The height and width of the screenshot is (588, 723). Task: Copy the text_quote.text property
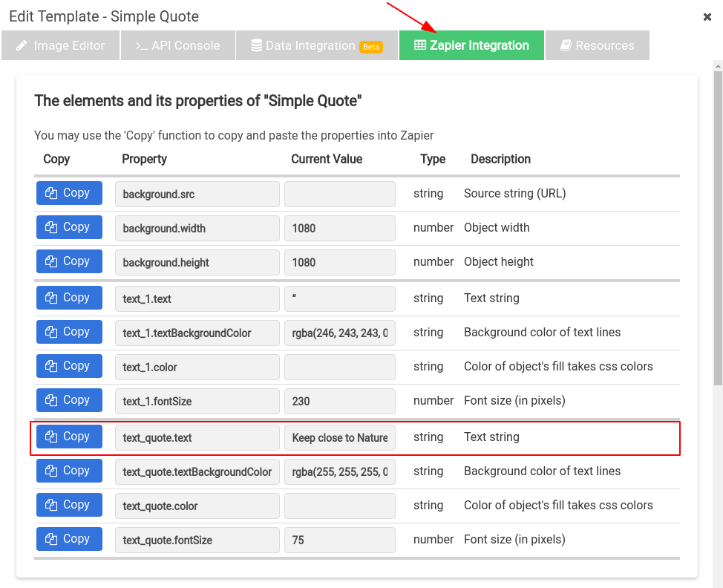coord(69,437)
